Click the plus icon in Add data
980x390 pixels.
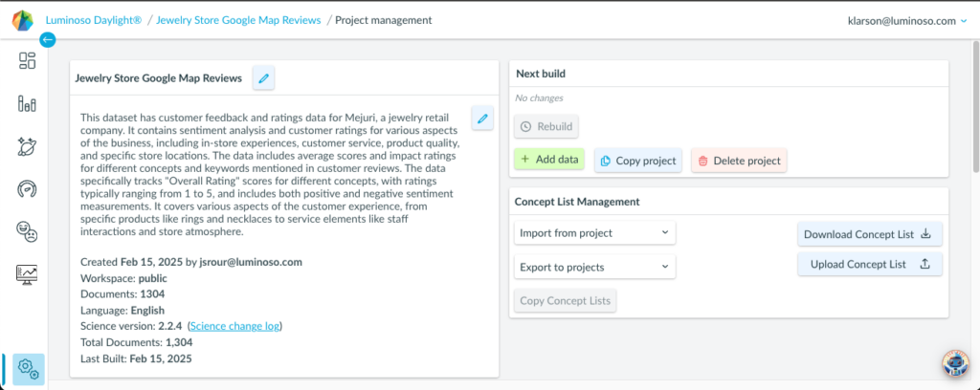pyautogui.click(x=525, y=159)
